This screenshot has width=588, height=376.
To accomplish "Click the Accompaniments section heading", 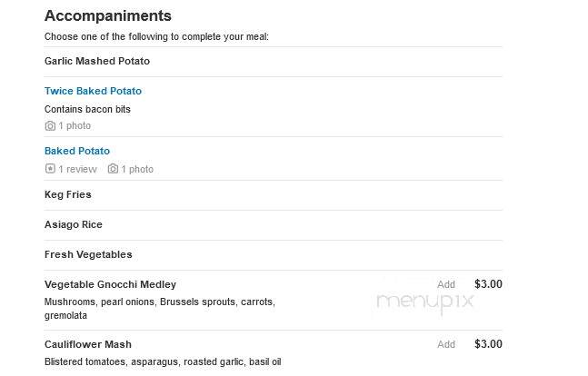I will pos(108,16).
